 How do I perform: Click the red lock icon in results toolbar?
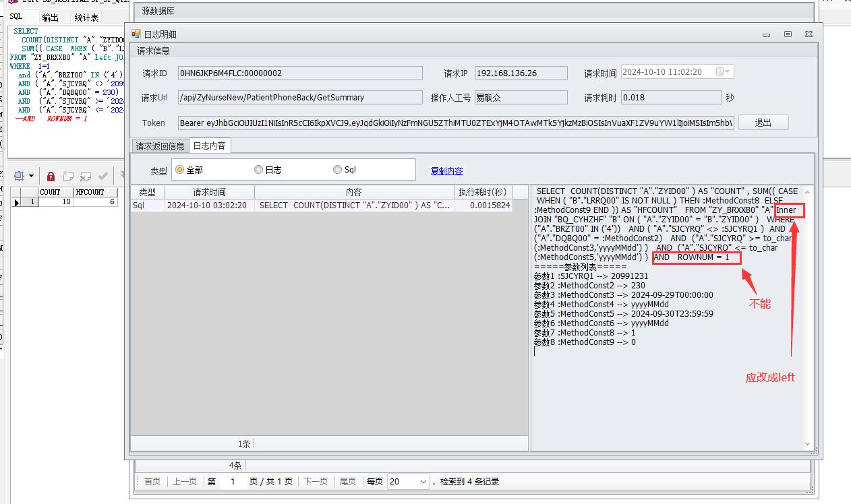pyautogui.click(x=51, y=177)
